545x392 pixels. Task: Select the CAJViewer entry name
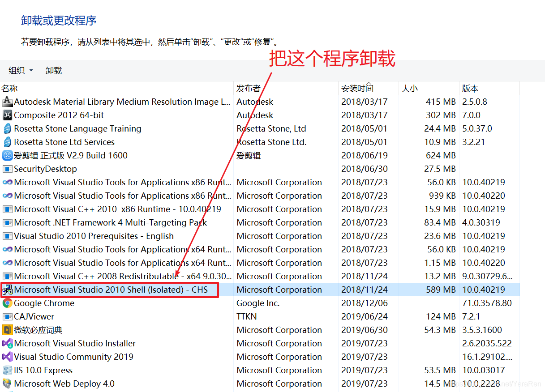pos(34,316)
